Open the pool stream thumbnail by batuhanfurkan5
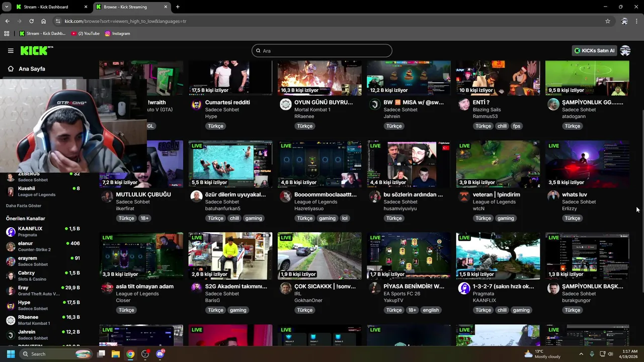The height and width of the screenshot is (362, 644). pyautogui.click(x=230, y=164)
